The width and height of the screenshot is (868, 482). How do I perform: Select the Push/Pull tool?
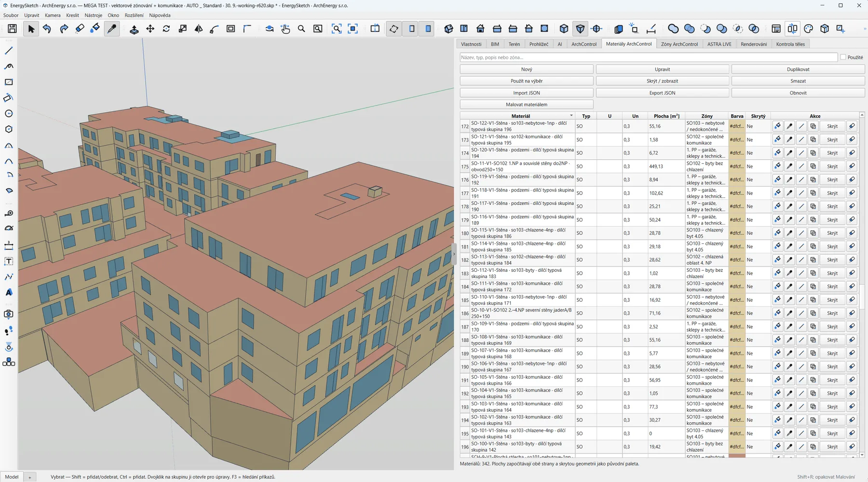click(x=134, y=29)
